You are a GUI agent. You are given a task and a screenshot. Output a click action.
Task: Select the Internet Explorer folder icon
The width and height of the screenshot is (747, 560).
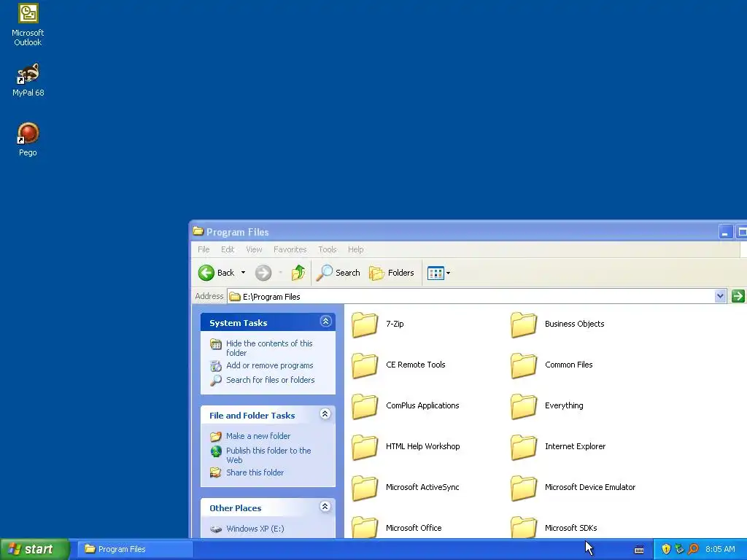pos(524,447)
